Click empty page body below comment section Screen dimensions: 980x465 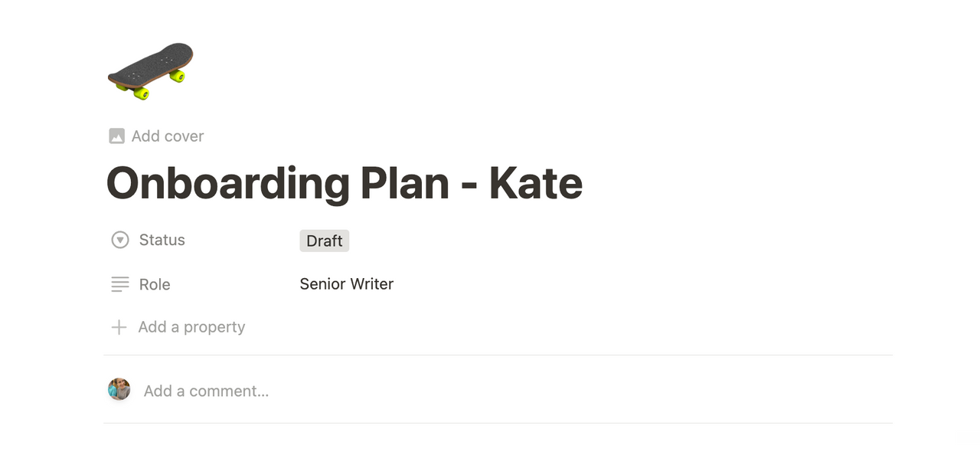click(x=498, y=444)
